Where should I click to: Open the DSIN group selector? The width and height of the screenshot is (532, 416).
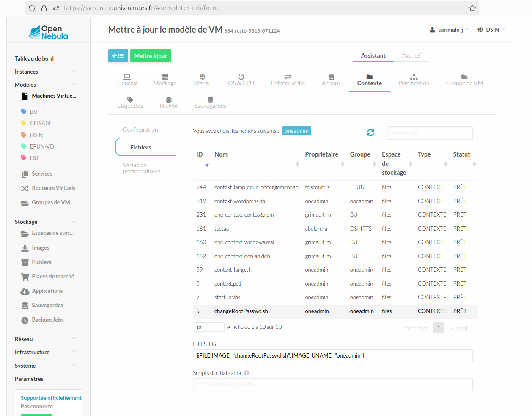click(491, 30)
